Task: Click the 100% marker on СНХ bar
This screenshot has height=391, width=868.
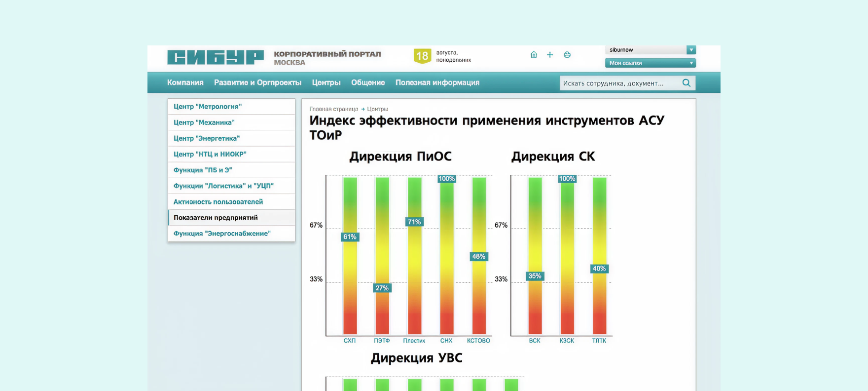Action: [447, 179]
